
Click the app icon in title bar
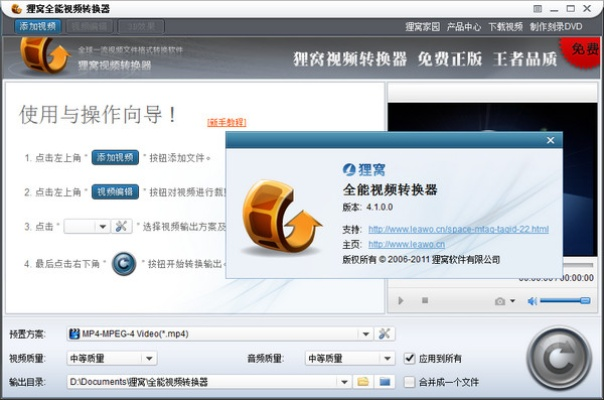point(16,8)
